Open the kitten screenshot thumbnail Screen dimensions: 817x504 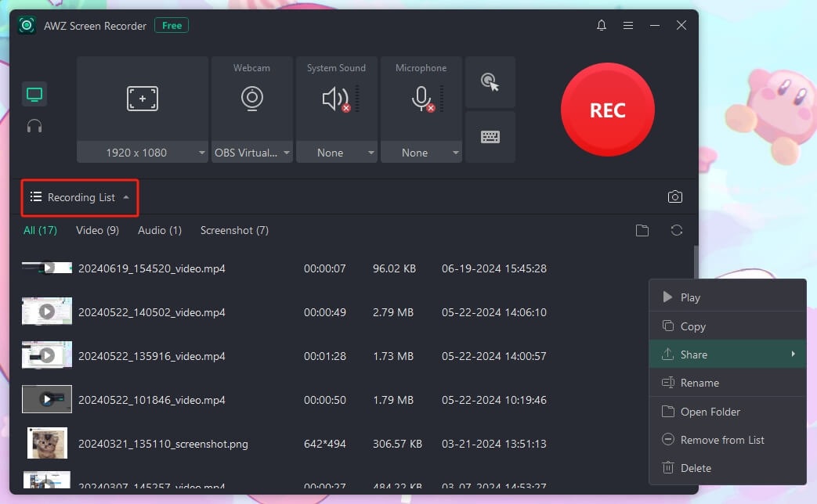click(47, 443)
